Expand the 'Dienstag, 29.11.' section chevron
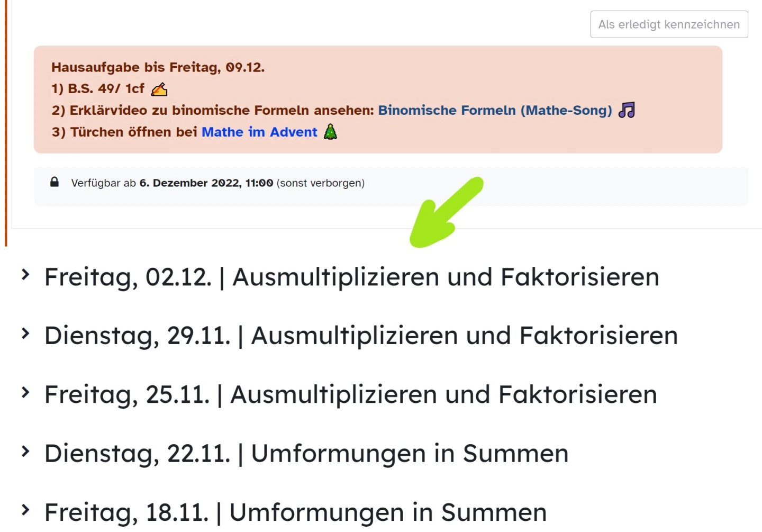The height and width of the screenshot is (532, 762). (x=25, y=333)
